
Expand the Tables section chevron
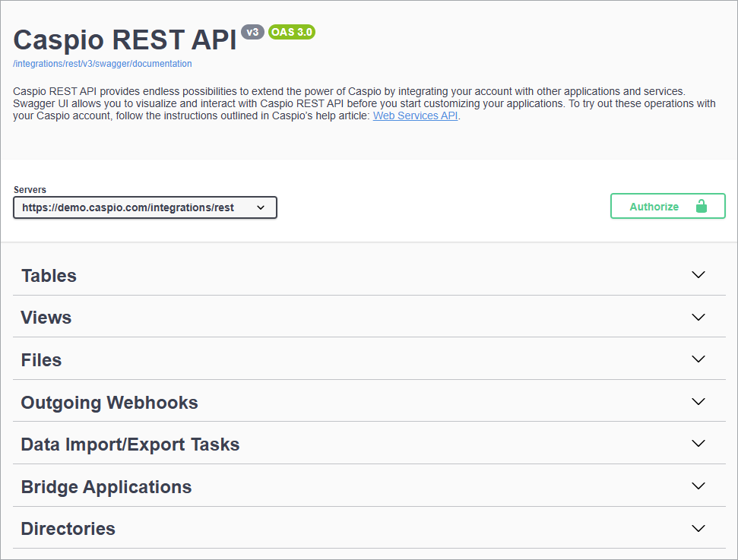pyautogui.click(x=698, y=274)
